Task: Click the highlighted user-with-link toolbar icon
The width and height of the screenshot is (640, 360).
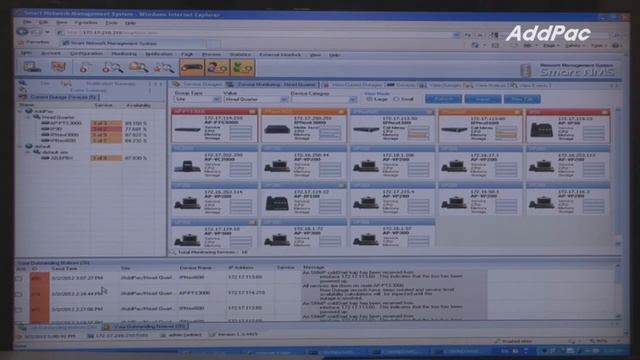Action: coord(217,67)
